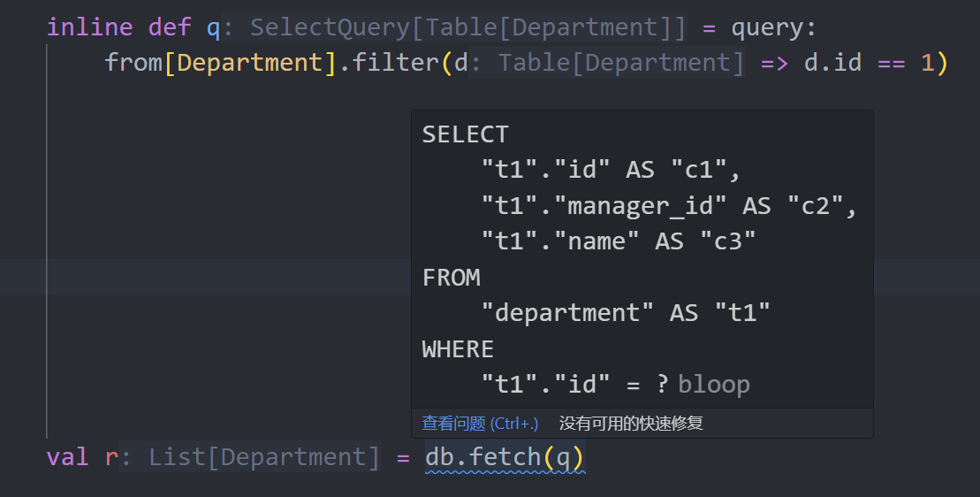Image resolution: width=980 pixels, height=497 pixels.
Task: Click the 'd.id' expression after the arrow
Action: [832, 63]
